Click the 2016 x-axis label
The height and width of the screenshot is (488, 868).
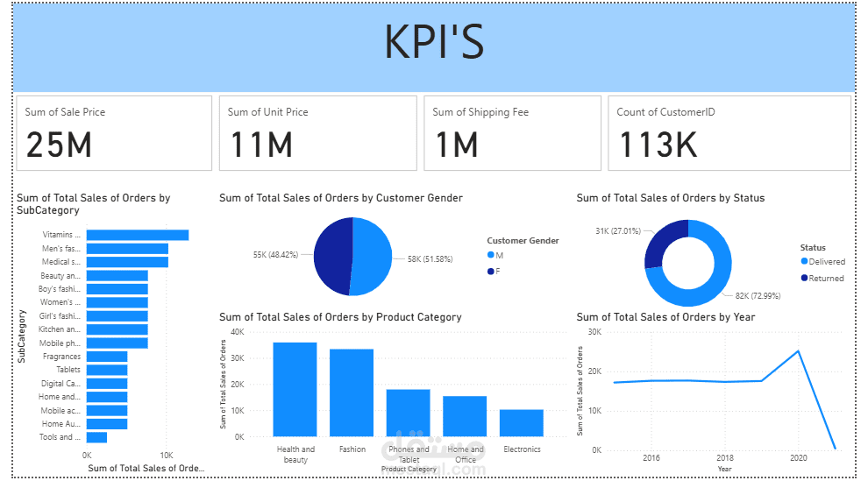tap(651, 458)
